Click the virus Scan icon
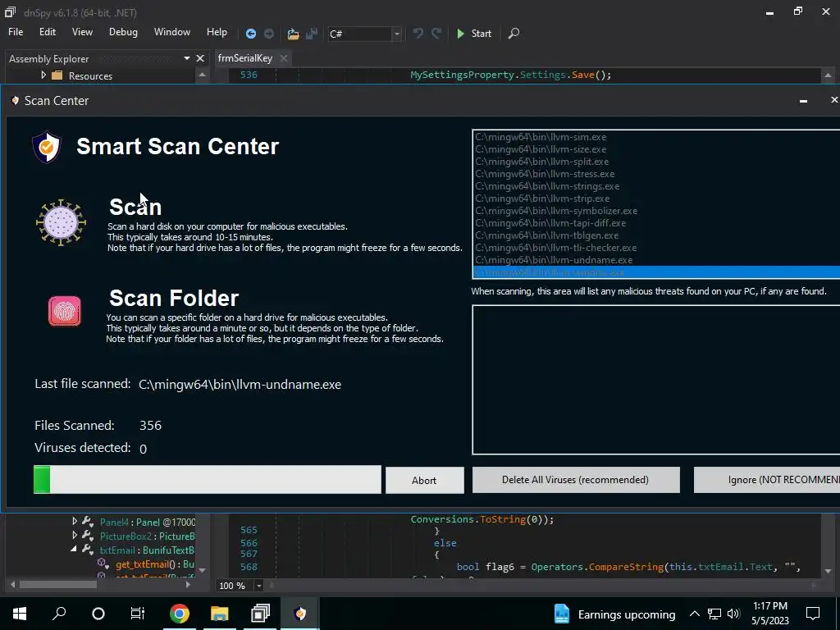Viewport: 840px width, 630px height. (x=61, y=222)
